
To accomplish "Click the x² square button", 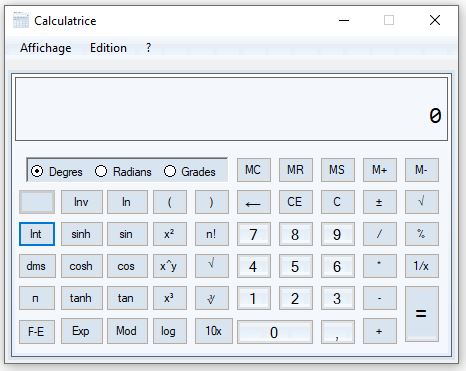I will coord(170,234).
